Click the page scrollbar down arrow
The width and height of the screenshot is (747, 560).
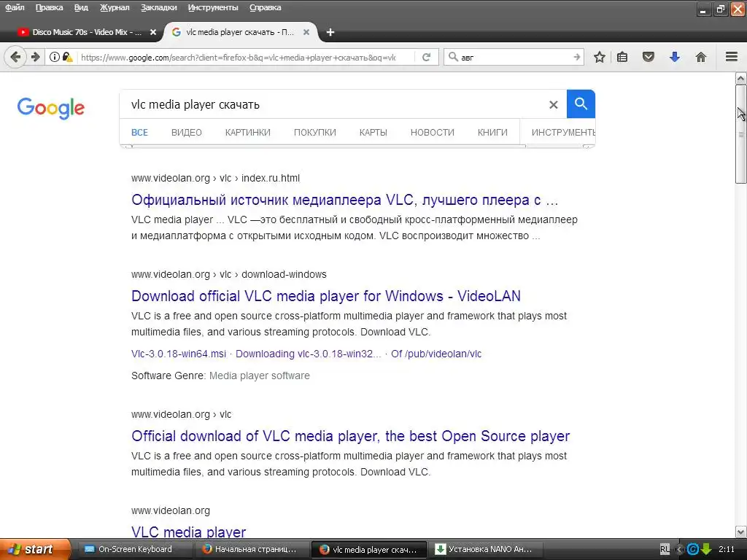(x=740, y=532)
